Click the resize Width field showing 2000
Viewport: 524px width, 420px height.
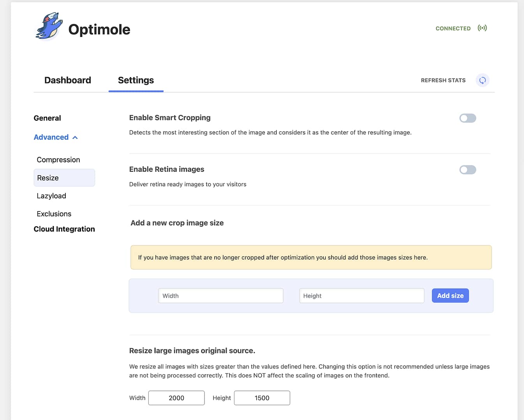point(176,398)
